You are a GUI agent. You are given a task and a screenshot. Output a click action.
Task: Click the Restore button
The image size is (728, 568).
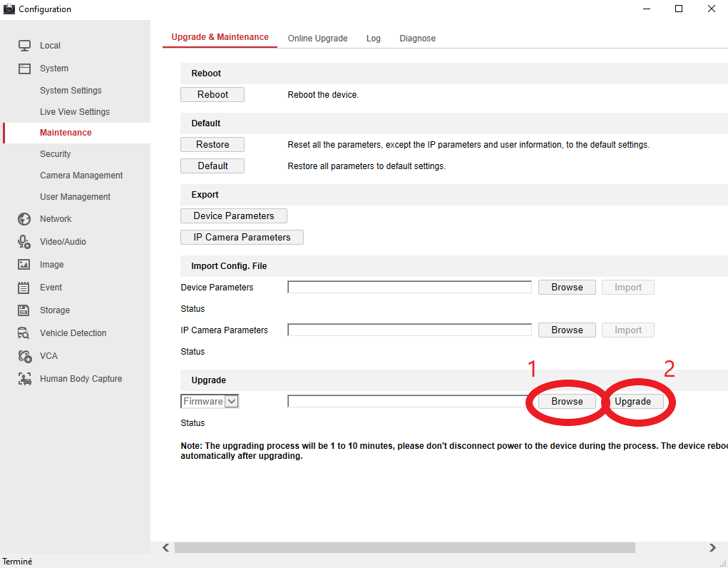click(212, 145)
